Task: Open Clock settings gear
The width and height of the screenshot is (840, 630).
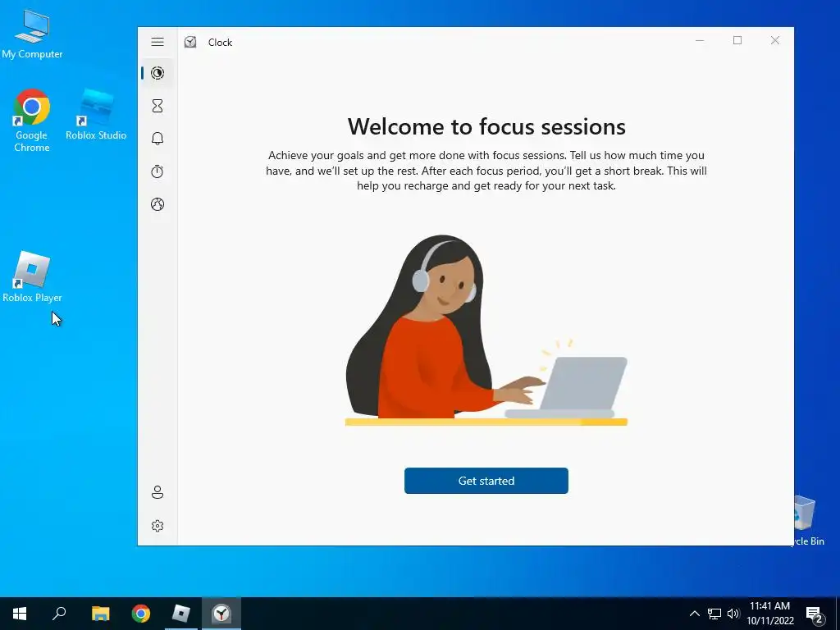Action: 157,526
